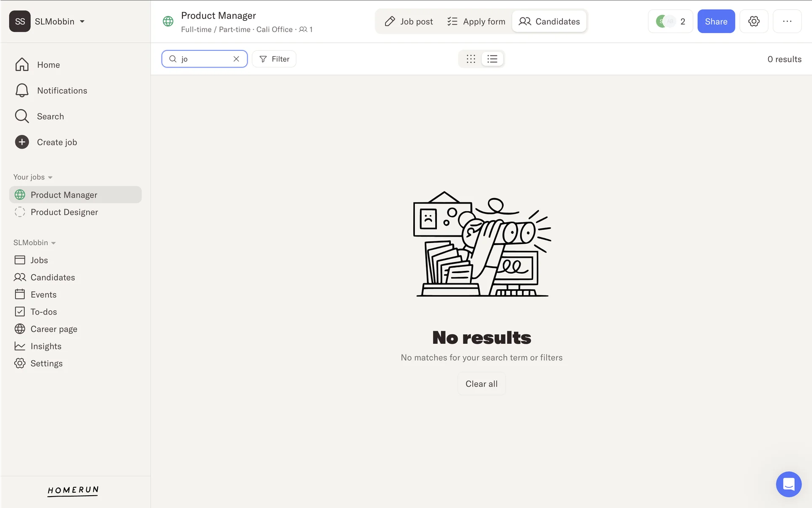Viewport: 812px width, 508px height.
Task: Switch to the Job post tab
Action: pos(409,22)
